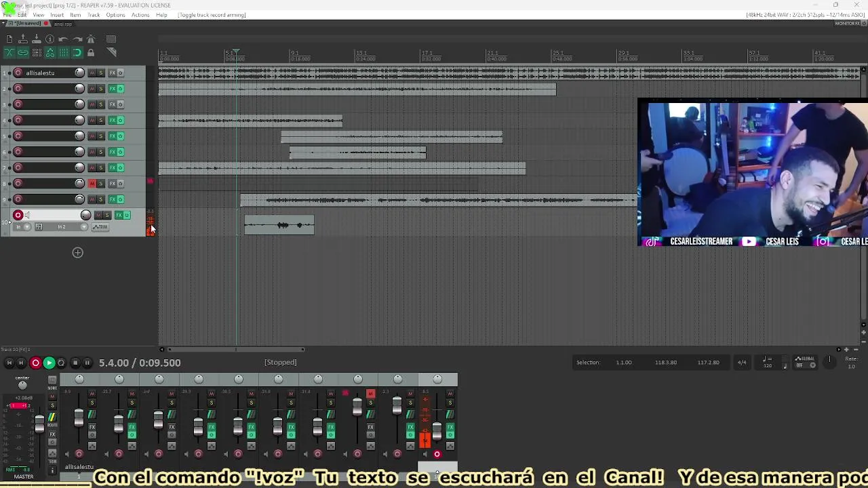Click the input FX button on track 10
The width and height of the screenshot is (868, 488).
point(39,227)
